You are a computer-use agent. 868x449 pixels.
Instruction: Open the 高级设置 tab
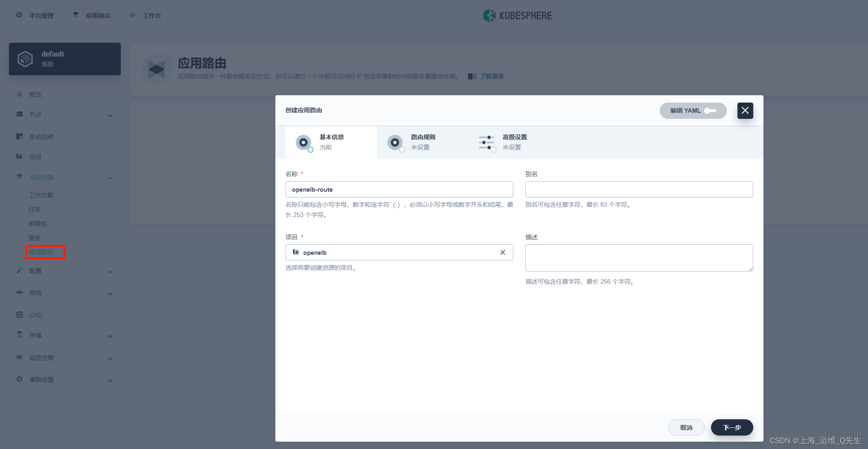click(x=514, y=142)
